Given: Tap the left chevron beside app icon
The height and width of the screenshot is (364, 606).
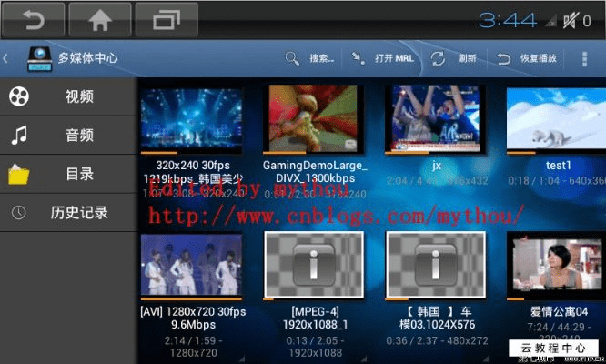Looking at the screenshot, I should 5,59.
